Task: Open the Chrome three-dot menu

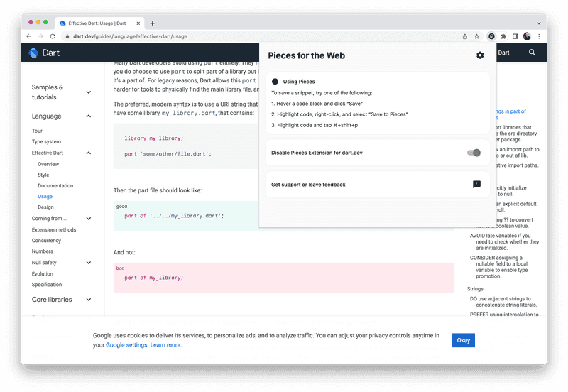Action: [539, 36]
